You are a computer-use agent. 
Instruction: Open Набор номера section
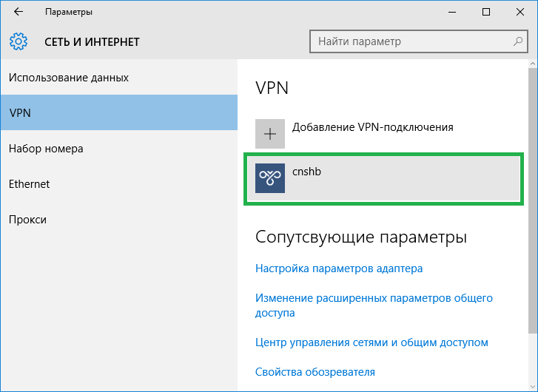coord(46,149)
